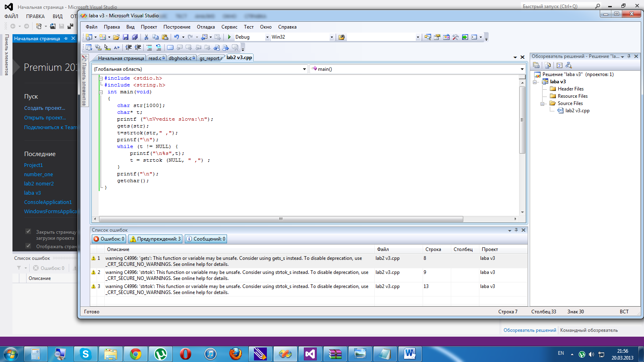Click the code editor horizontal scrollbar thumb

point(281,219)
